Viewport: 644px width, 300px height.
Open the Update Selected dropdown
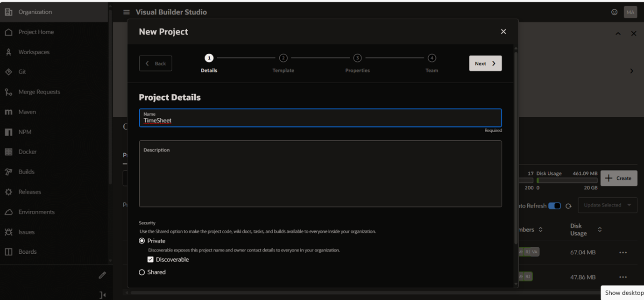(607, 205)
